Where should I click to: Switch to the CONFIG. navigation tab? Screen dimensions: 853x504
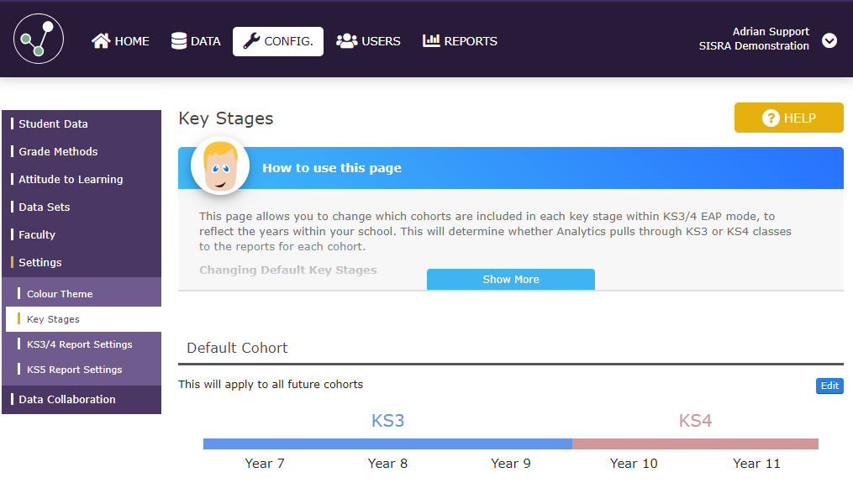(278, 40)
